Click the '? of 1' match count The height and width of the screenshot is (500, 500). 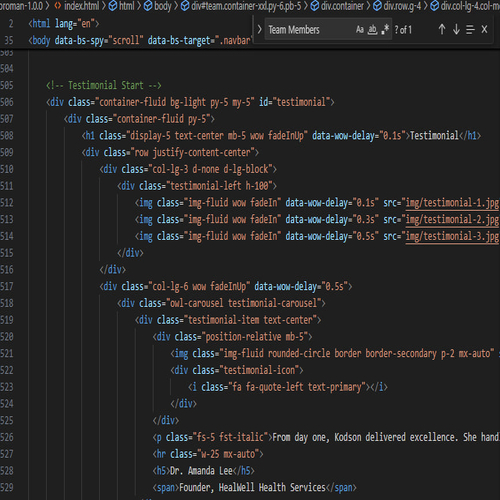tap(403, 30)
